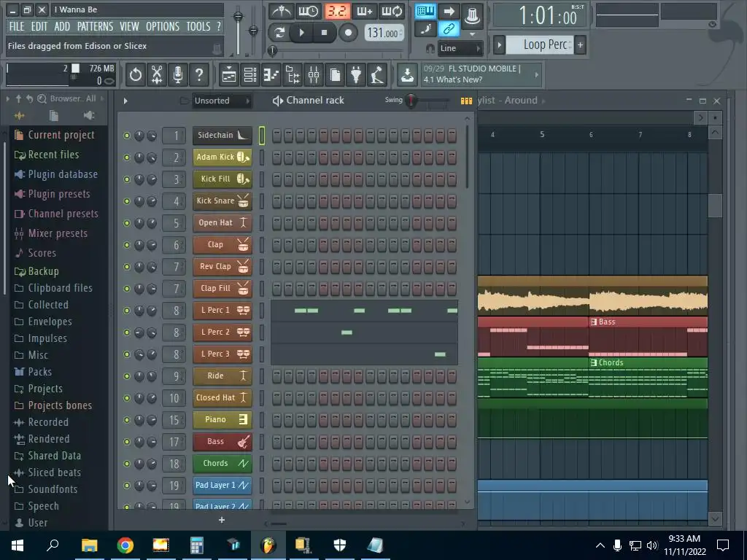Open the playlist view icon

[229, 75]
